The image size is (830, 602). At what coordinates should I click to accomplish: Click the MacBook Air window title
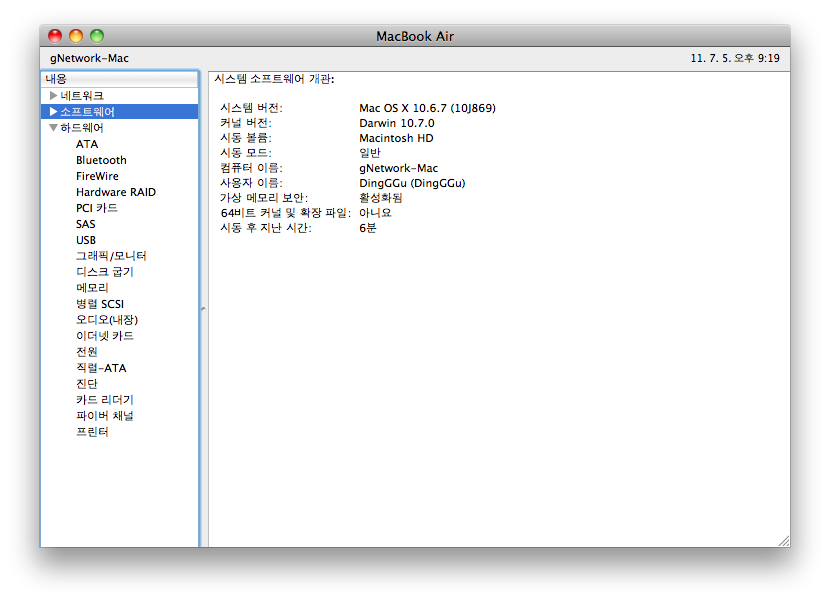pos(415,36)
